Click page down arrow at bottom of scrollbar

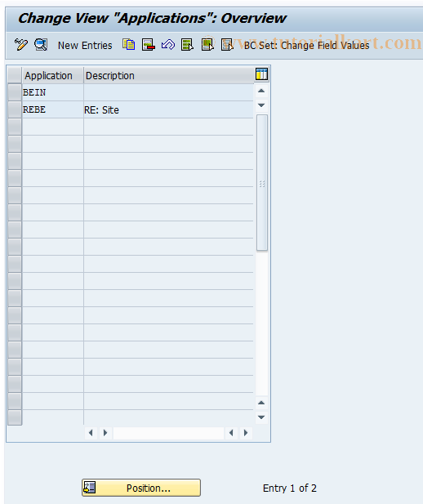(x=261, y=417)
